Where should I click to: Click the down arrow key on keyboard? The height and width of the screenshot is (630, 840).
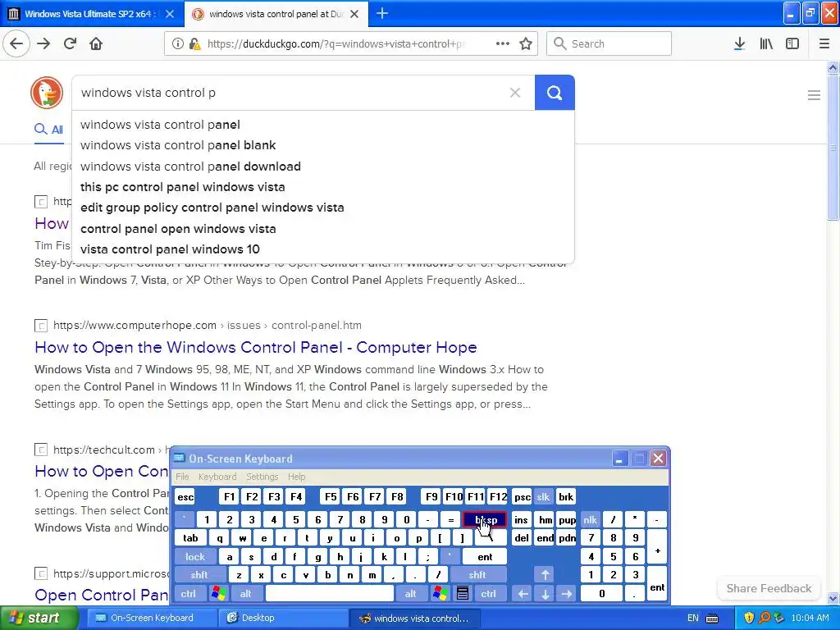tap(545, 594)
